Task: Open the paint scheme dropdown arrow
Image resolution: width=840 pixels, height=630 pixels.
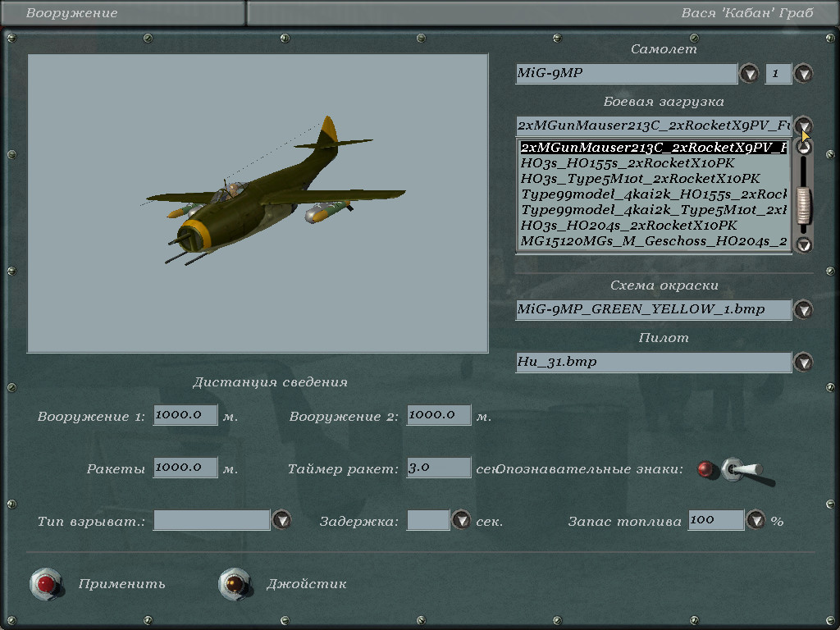Action: (803, 309)
